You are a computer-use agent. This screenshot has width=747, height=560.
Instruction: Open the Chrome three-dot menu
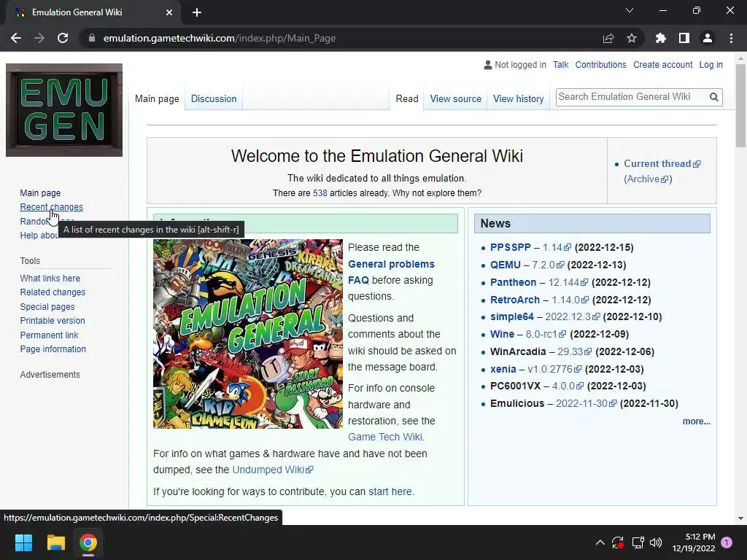(731, 38)
